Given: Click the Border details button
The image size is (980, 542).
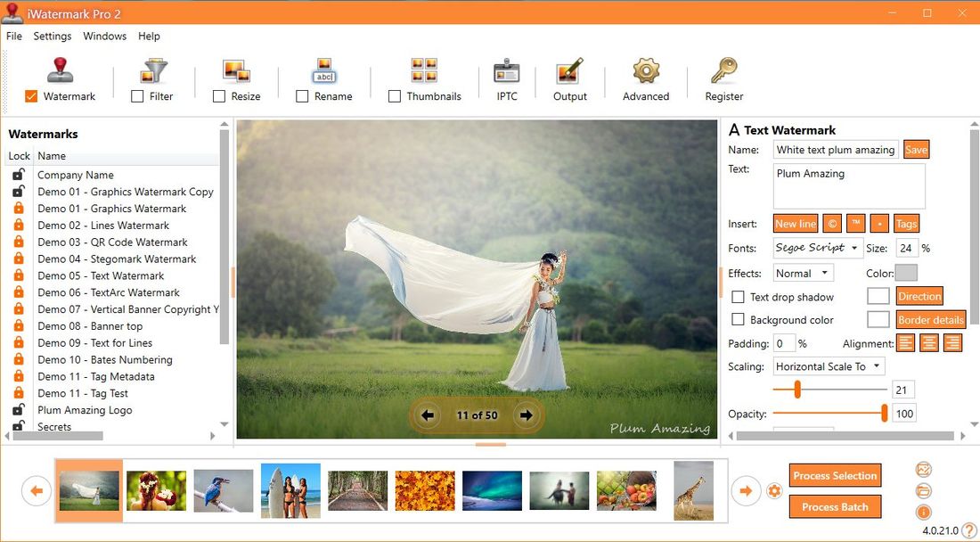Looking at the screenshot, I should [x=930, y=319].
